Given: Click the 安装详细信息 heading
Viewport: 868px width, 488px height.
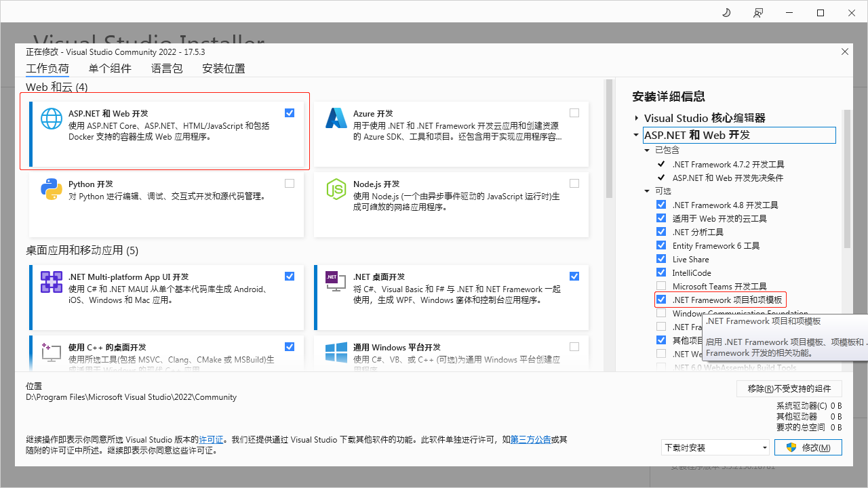Looking at the screenshot, I should 669,96.
